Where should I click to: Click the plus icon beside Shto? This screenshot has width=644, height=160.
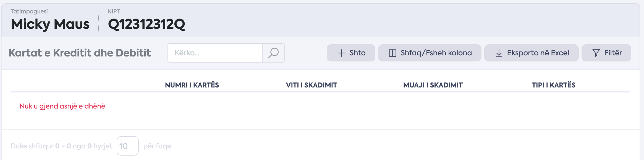coord(341,53)
